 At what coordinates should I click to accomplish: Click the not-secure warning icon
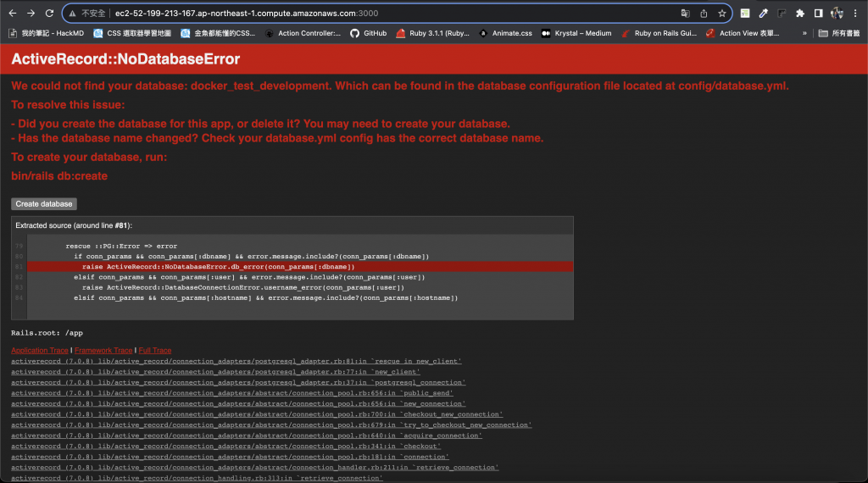point(73,14)
